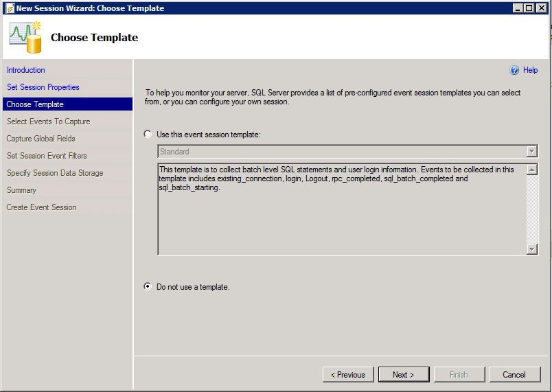Viewport: 552px width, 392px height.
Task: Click the template description scrollbar track
Action: tap(531, 209)
